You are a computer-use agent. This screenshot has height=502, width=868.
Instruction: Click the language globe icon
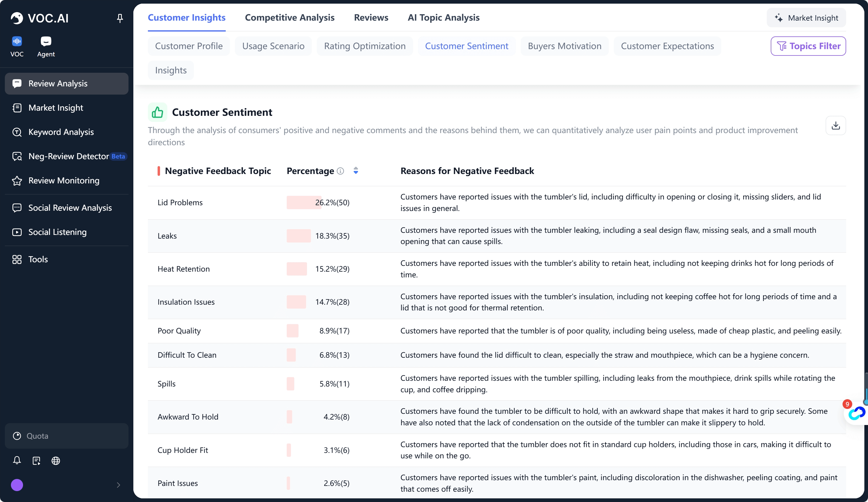(56, 460)
